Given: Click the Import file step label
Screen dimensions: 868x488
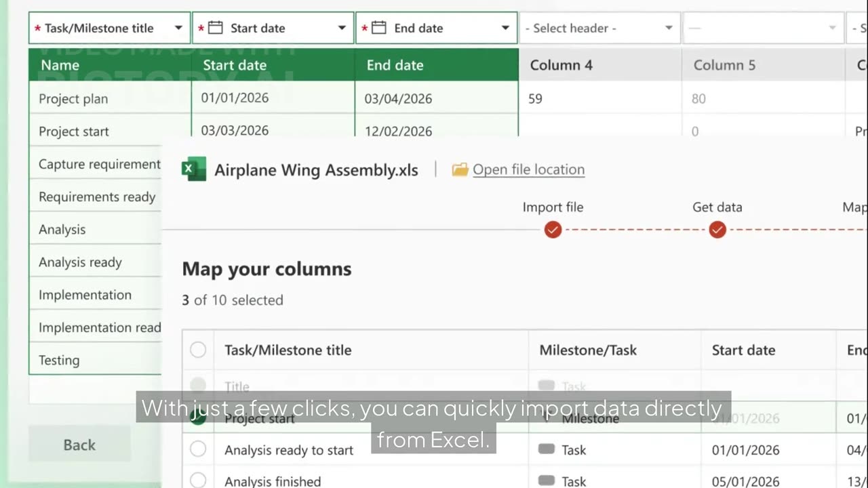Looking at the screenshot, I should (553, 207).
